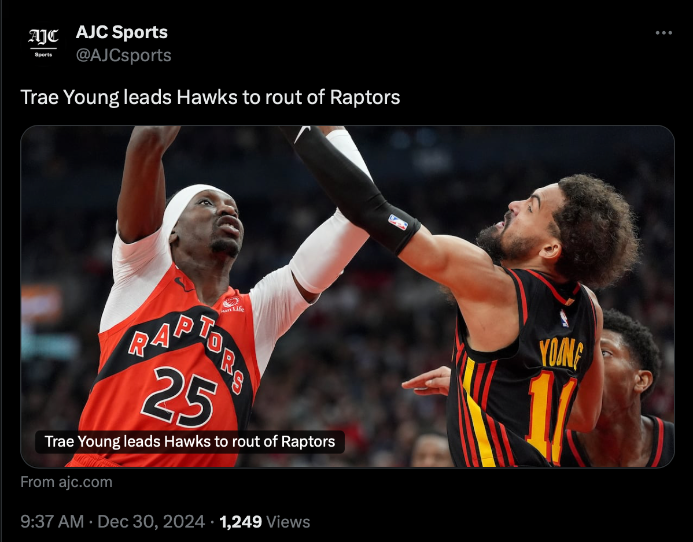693x542 pixels.
Task: Click the sponsor patch on Raptors jersey
Action: pyautogui.click(x=232, y=304)
